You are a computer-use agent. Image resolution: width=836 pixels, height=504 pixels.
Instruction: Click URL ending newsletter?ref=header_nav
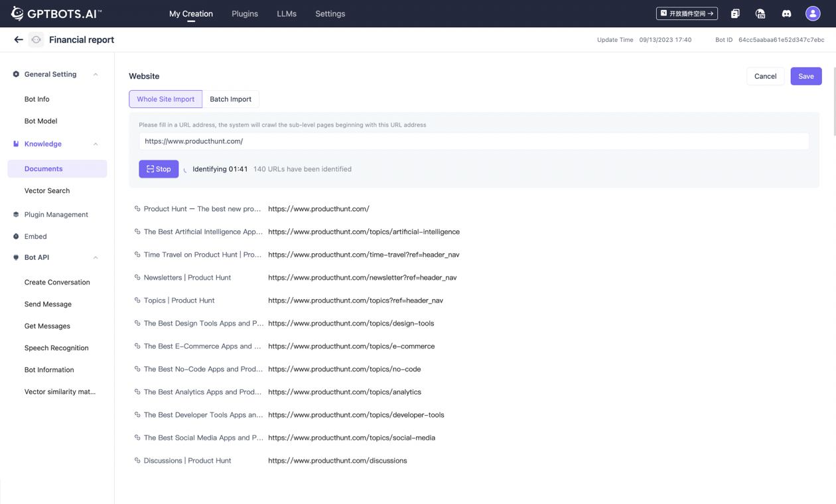pos(362,277)
